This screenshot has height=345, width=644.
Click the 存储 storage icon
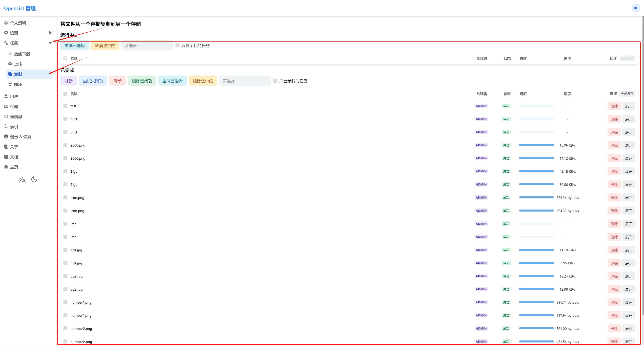pos(6,106)
